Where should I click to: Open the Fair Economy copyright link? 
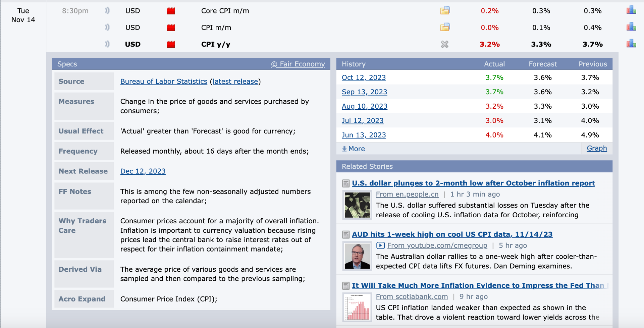[298, 64]
